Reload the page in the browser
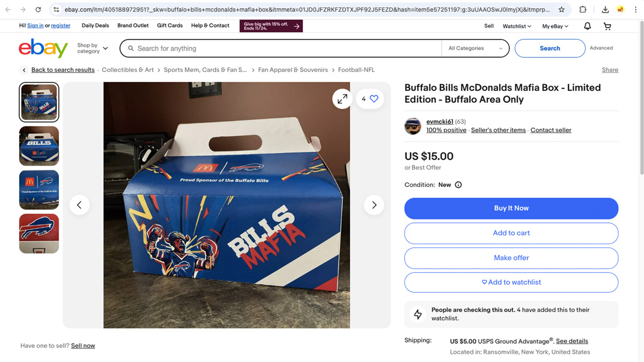This screenshot has height=362, width=644. [38, 9]
